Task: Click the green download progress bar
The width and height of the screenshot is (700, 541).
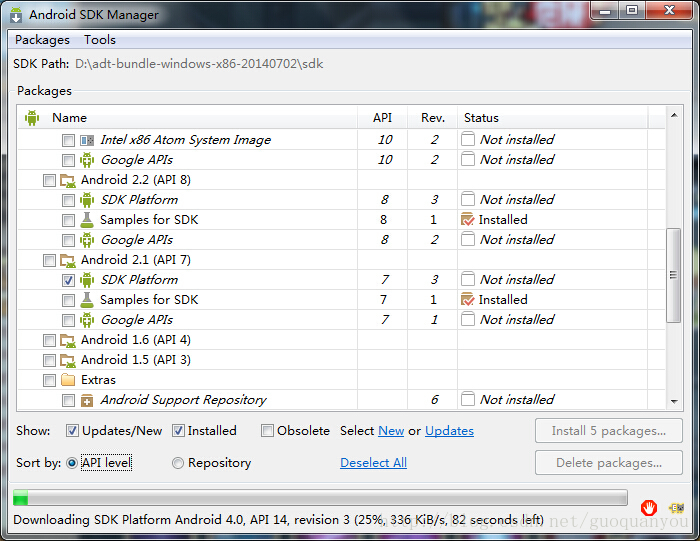Action: point(320,498)
